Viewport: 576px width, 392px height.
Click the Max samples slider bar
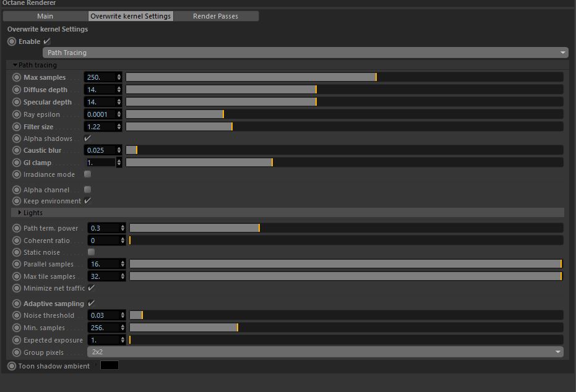[x=345, y=77]
